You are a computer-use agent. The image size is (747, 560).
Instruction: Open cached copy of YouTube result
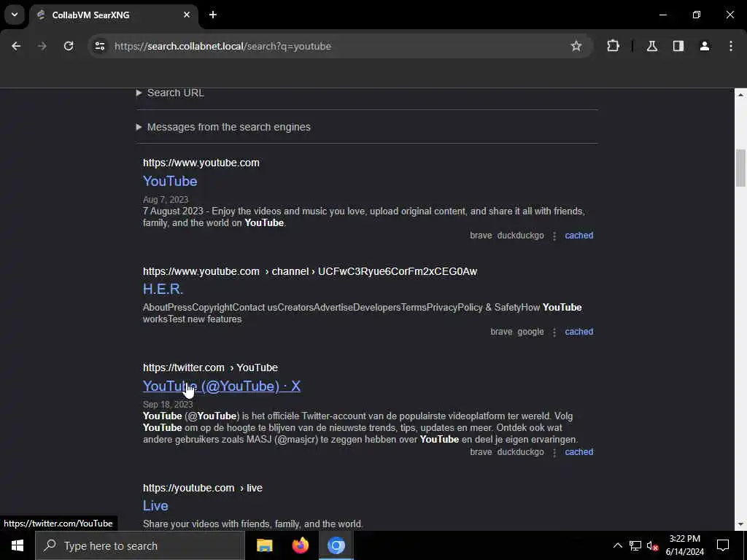578,236
